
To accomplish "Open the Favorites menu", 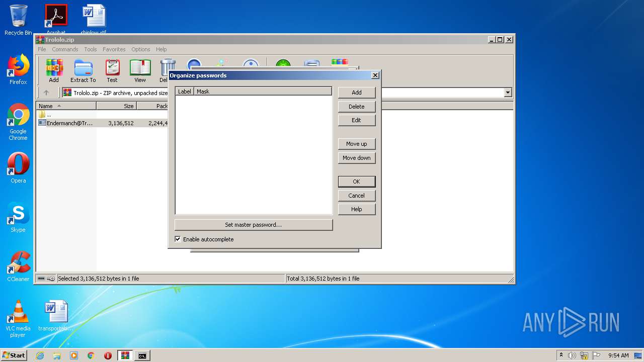I will pyautogui.click(x=114, y=49).
